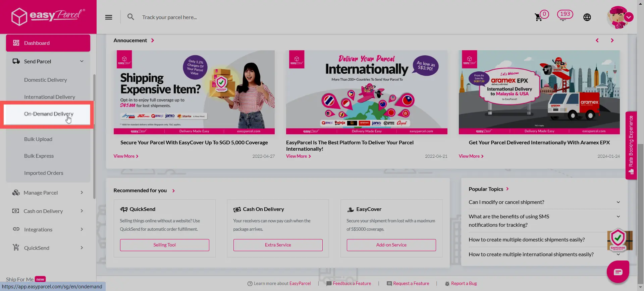
Task: Select Domestic Delivery
Action: pos(45,80)
